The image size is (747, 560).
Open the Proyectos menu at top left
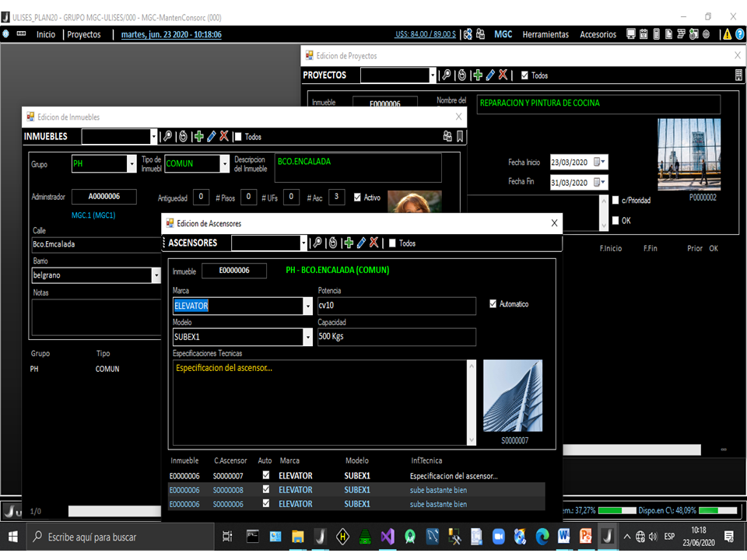[x=82, y=34]
